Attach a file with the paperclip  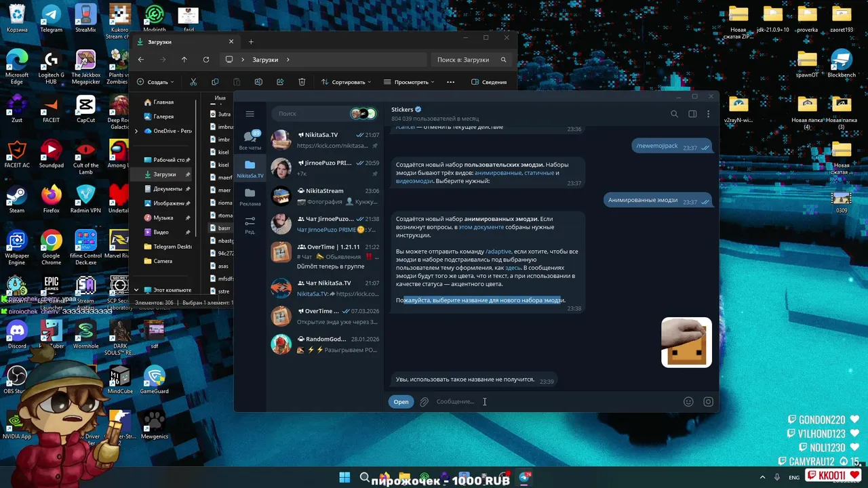pos(424,402)
